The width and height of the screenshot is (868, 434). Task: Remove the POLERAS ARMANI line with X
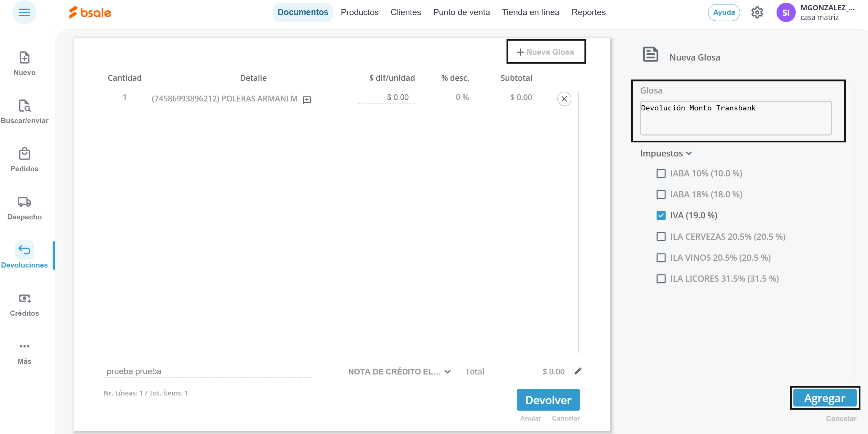(x=564, y=99)
